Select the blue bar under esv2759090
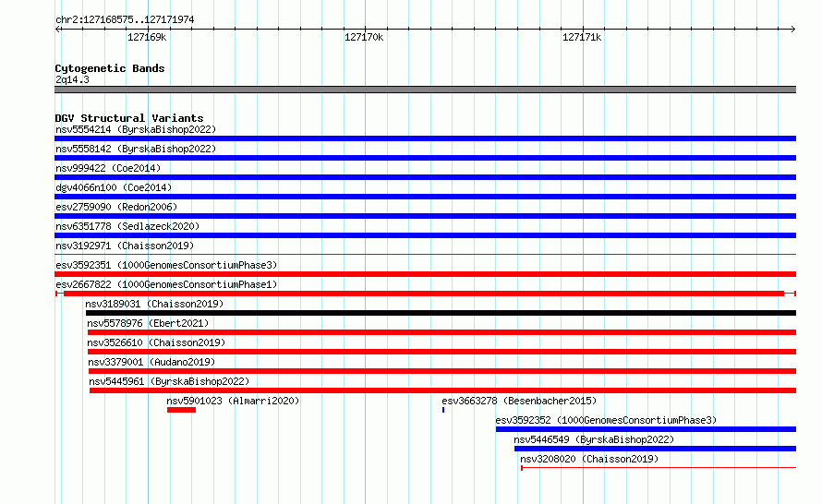The width and height of the screenshot is (822, 504). pyautogui.click(x=425, y=216)
